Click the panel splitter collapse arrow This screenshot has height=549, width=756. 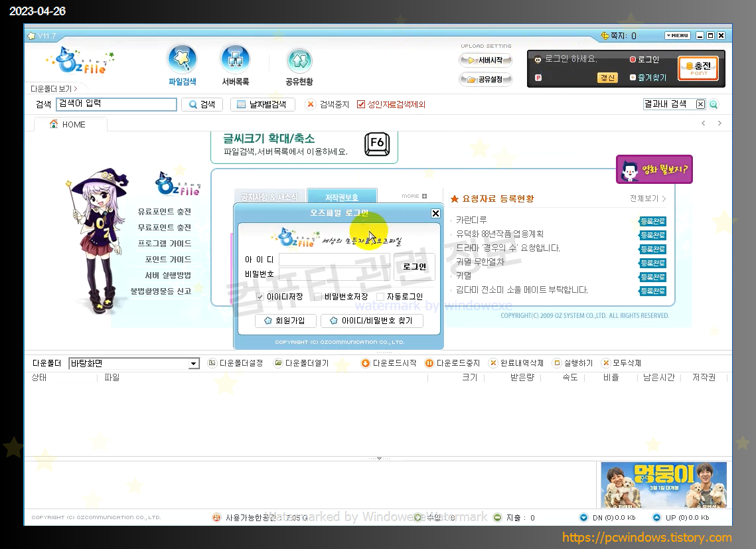click(x=379, y=458)
